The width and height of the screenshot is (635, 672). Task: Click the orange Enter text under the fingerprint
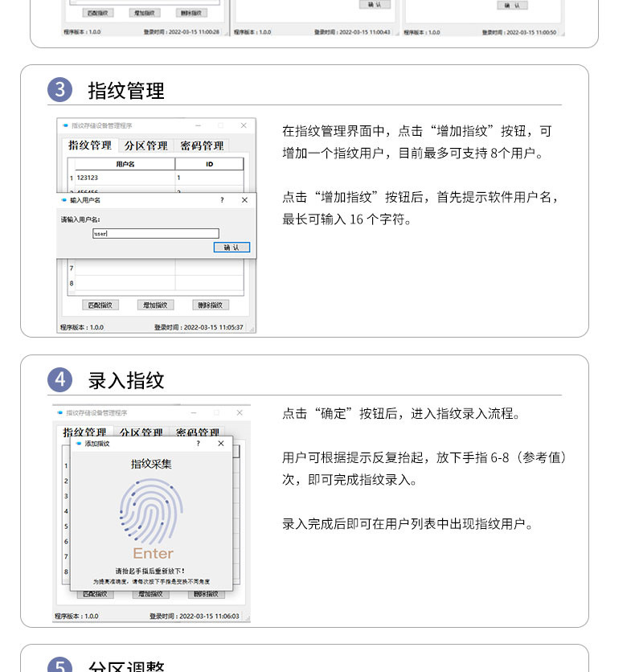click(153, 553)
